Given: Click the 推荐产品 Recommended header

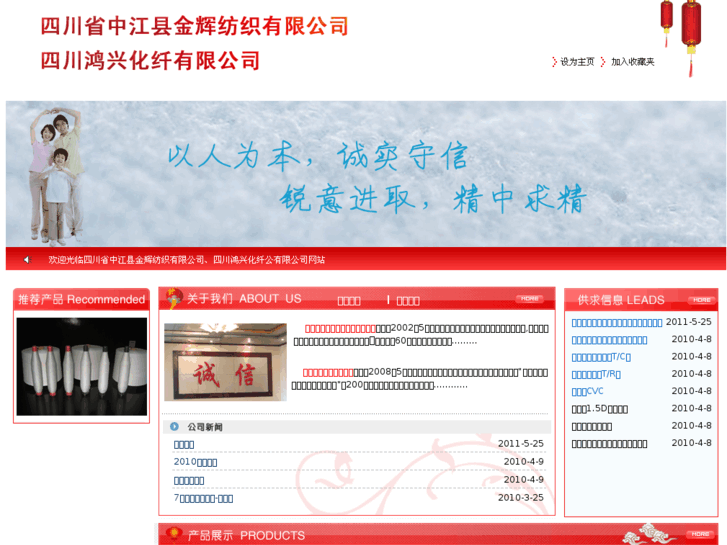Looking at the screenshot, I should 81,299.
